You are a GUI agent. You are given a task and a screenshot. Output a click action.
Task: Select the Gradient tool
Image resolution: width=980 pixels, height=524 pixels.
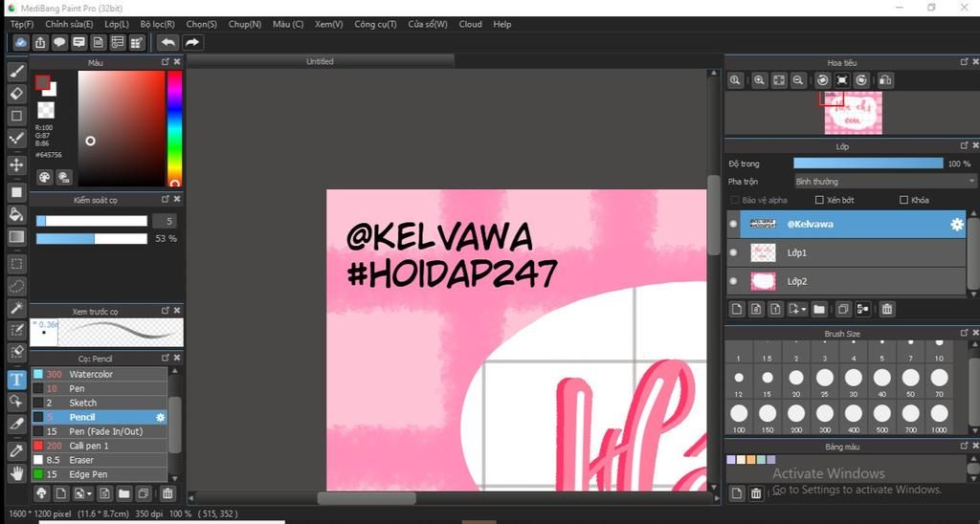point(17,237)
